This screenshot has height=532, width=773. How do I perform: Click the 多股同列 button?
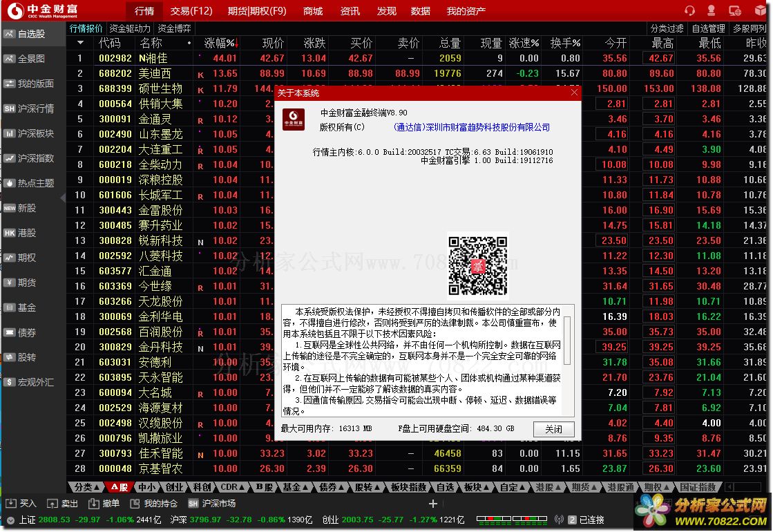(750, 28)
